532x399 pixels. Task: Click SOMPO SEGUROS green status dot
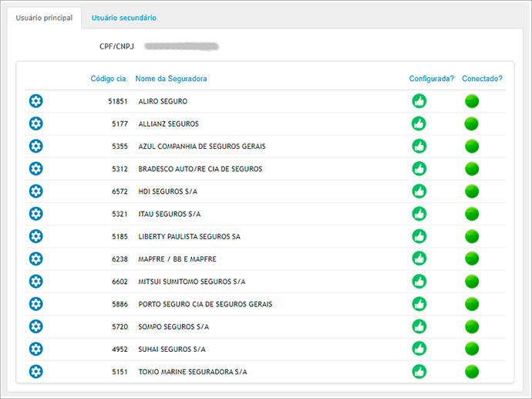[x=472, y=326]
